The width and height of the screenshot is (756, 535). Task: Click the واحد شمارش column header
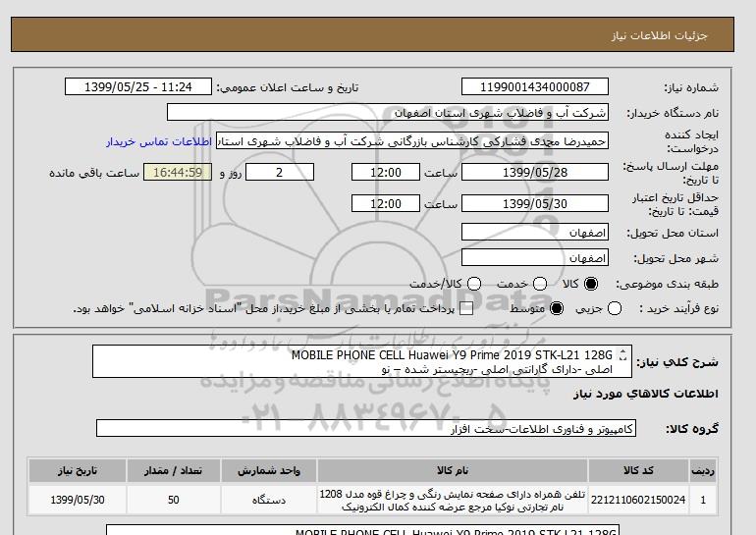[x=269, y=471]
